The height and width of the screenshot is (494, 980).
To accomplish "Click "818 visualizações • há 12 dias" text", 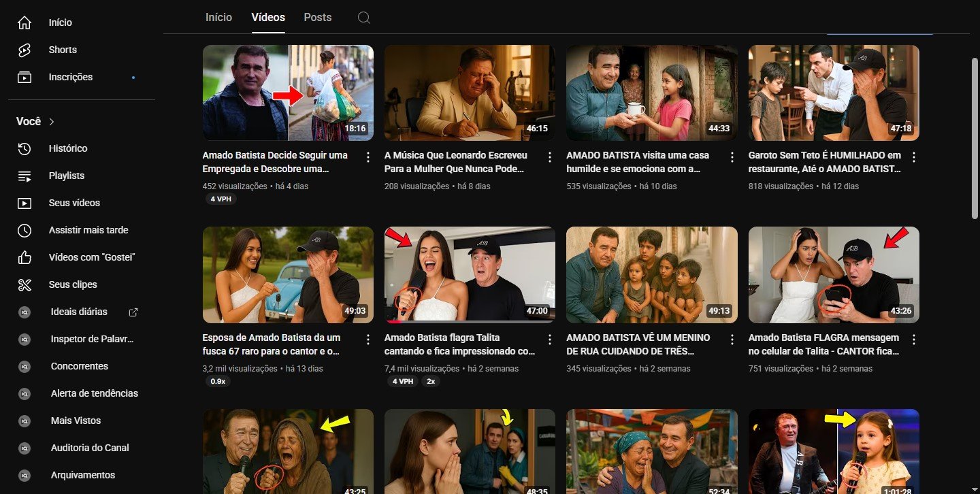I will (x=804, y=186).
